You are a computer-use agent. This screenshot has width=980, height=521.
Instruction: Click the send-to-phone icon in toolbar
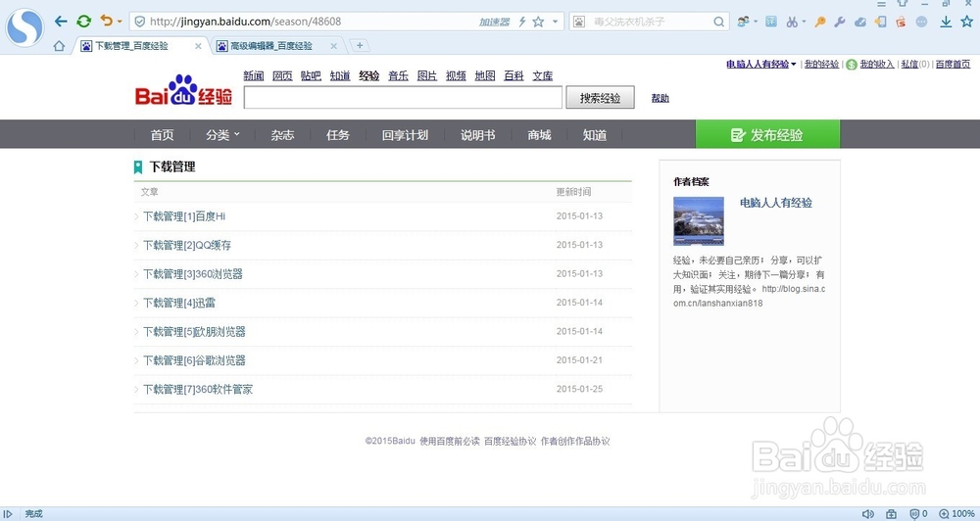[881, 22]
